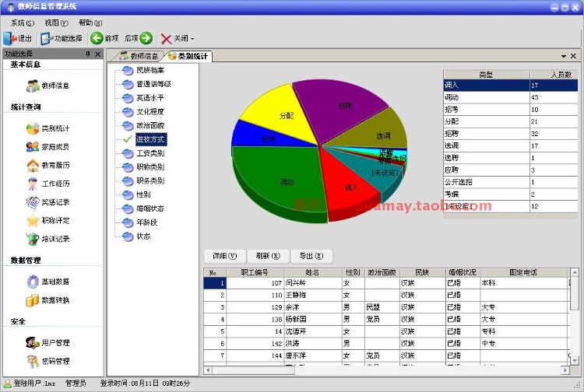This screenshot has height=392, width=584.
Task: Open 功能选择 from the toolbar
Action: coord(62,38)
